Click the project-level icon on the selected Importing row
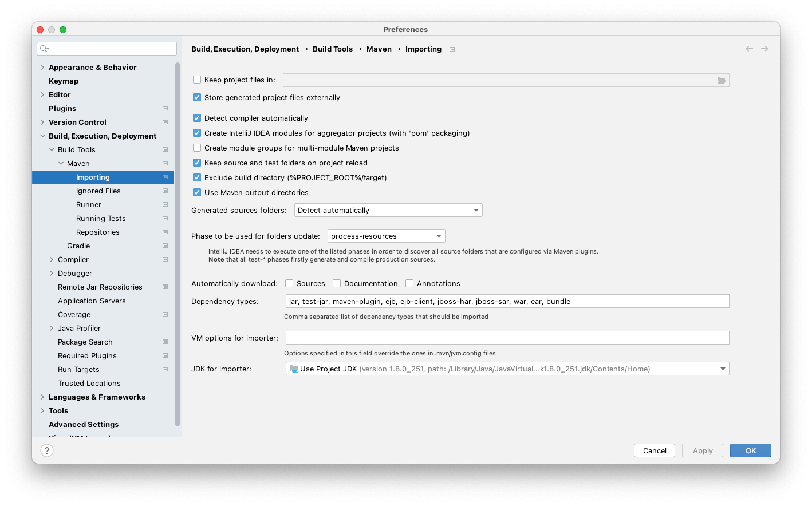 pyautogui.click(x=165, y=177)
